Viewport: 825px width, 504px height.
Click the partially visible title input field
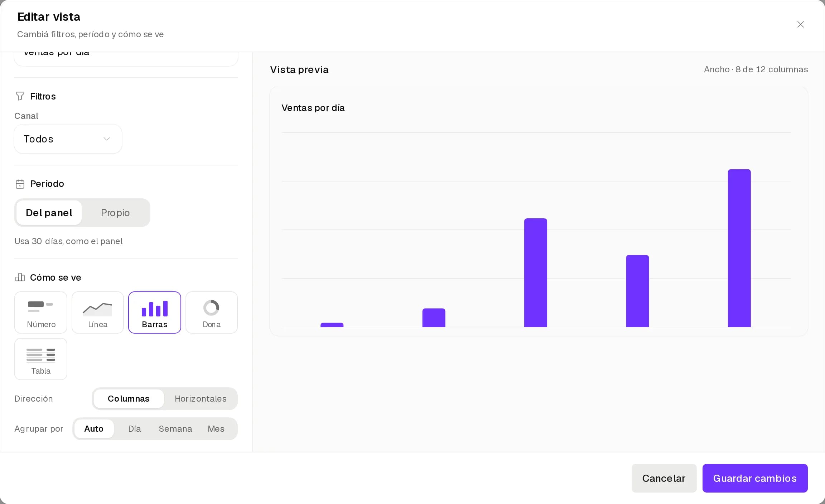pyautogui.click(x=126, y=59)
